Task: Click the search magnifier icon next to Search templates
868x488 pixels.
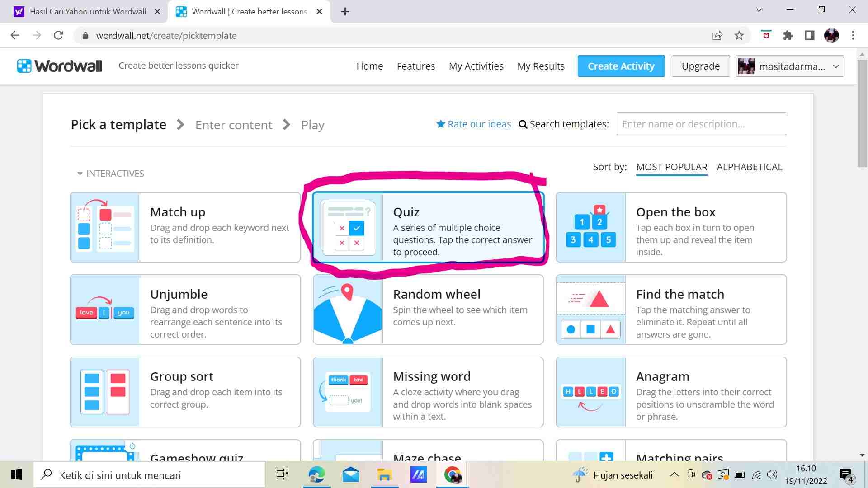Action: pos(523,124)
